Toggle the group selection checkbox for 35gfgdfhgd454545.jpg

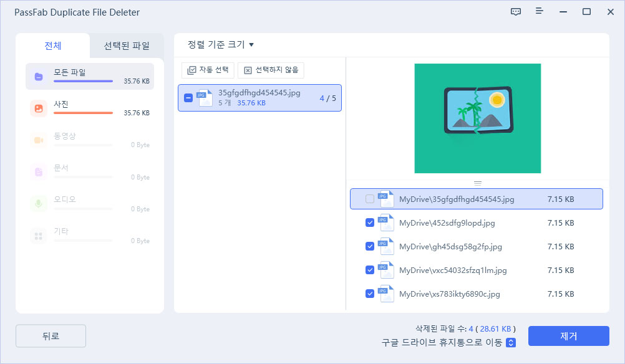coord(187,97)
